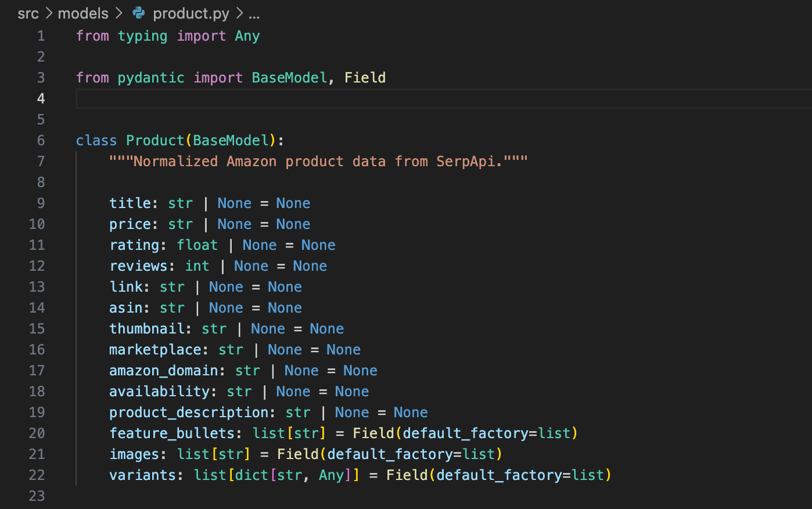Viewport: 812px width, 509px height.
Task: Click the 'product.py' breadcrumb file name
Action: click(191, 13)
